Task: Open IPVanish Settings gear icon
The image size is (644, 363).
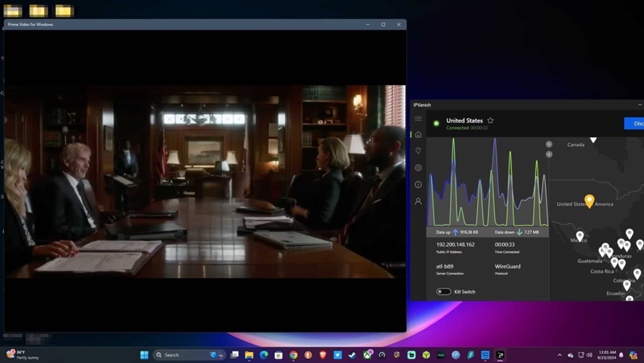Action: (418, 168)
